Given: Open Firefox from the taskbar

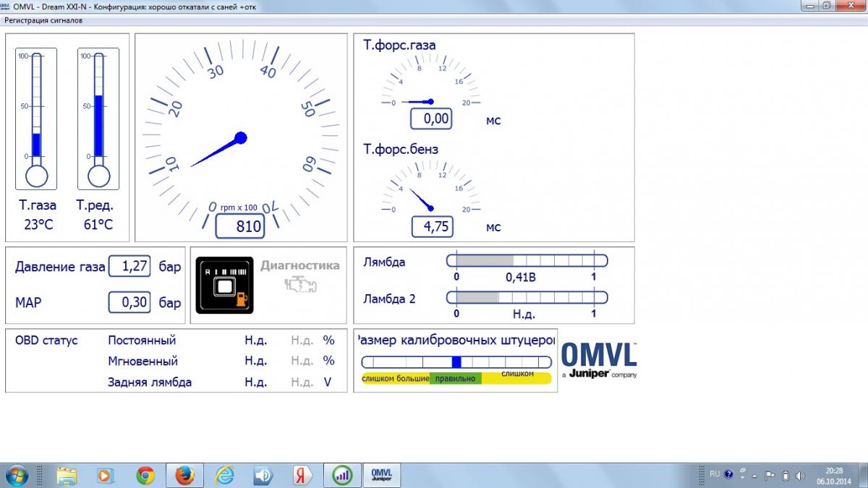Looking at the screenshot, I should click(x=184, y=475).
